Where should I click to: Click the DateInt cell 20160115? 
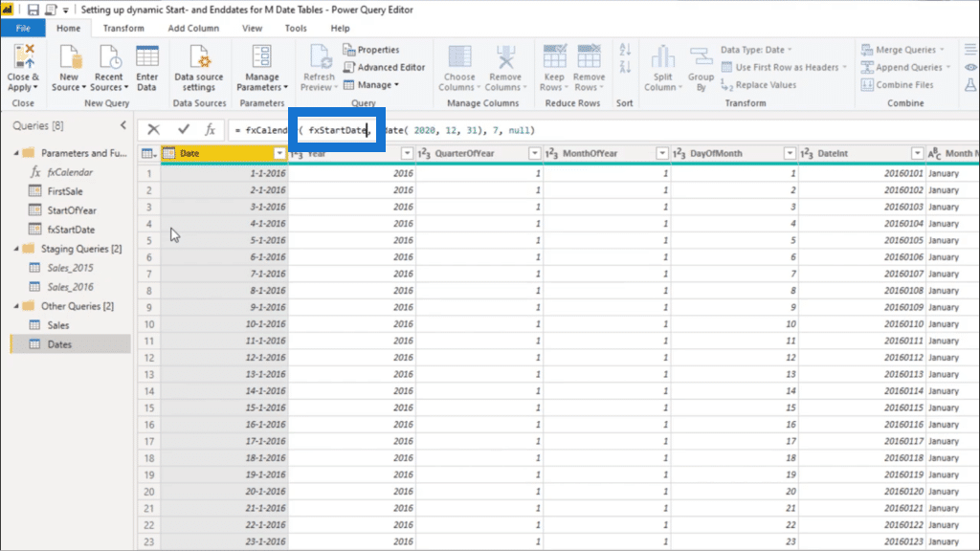(x=861, y=408)
